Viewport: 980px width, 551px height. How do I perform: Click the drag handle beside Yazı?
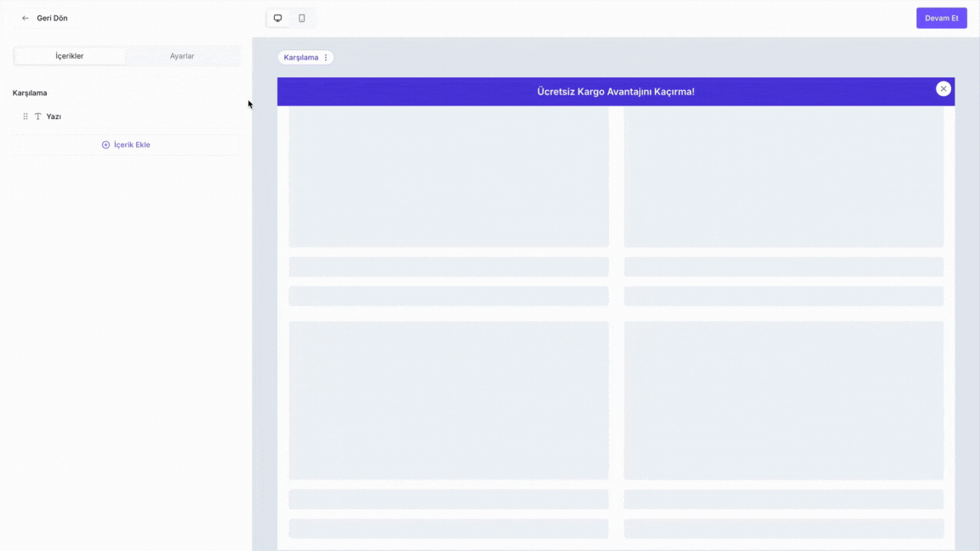point(26,116)
